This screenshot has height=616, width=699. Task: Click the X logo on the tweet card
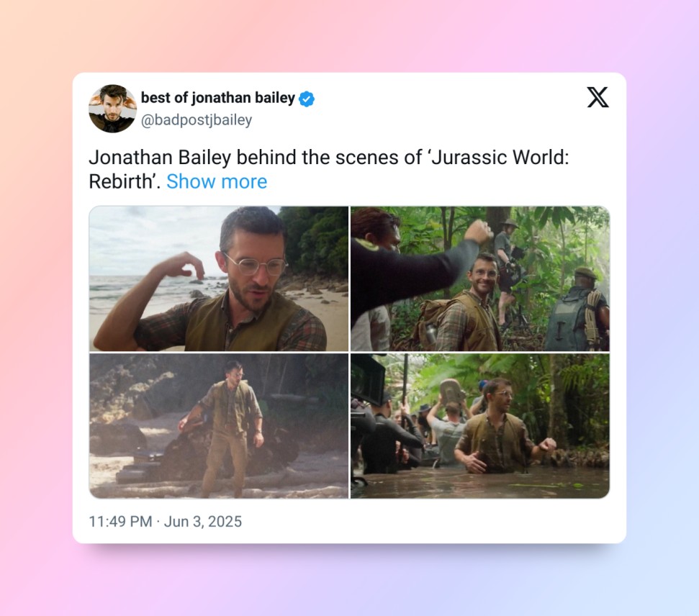(597, 97)
